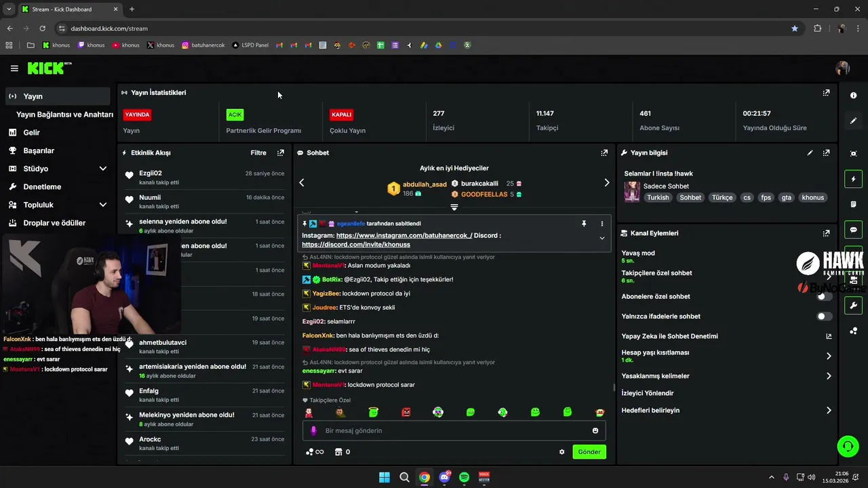The image size is (868, 488).
Task: Expand Hedefleri belirleyin
Action: tap(829, 410)
